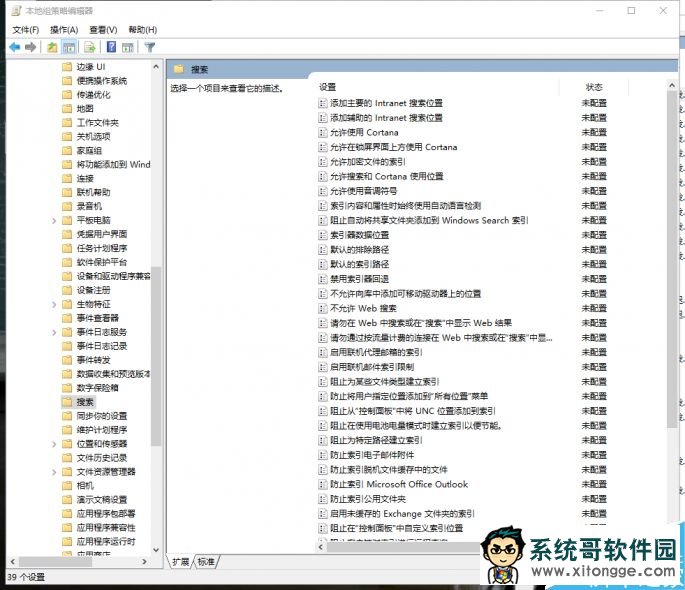Open the Help toolbar icon

click(x=111, y=47)
